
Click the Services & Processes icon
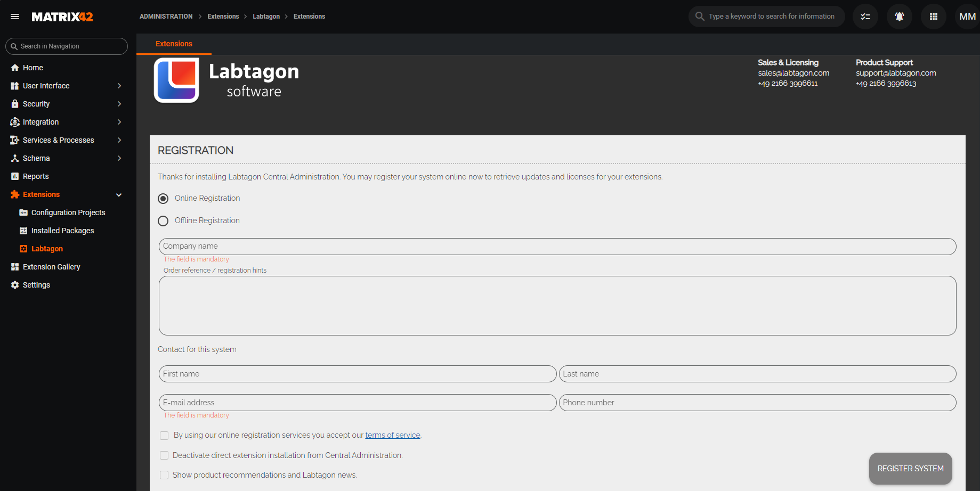point(15,140)
